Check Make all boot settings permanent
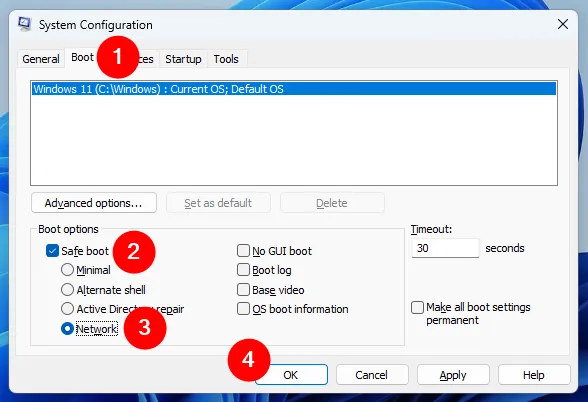This screenshot has width=588, height=402. [x=417, y=308]
